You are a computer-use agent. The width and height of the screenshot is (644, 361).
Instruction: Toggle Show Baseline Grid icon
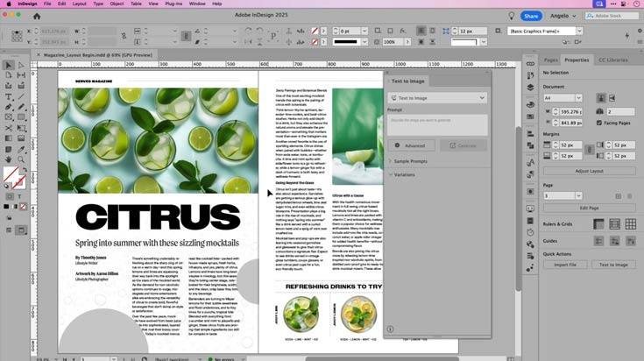614,223
